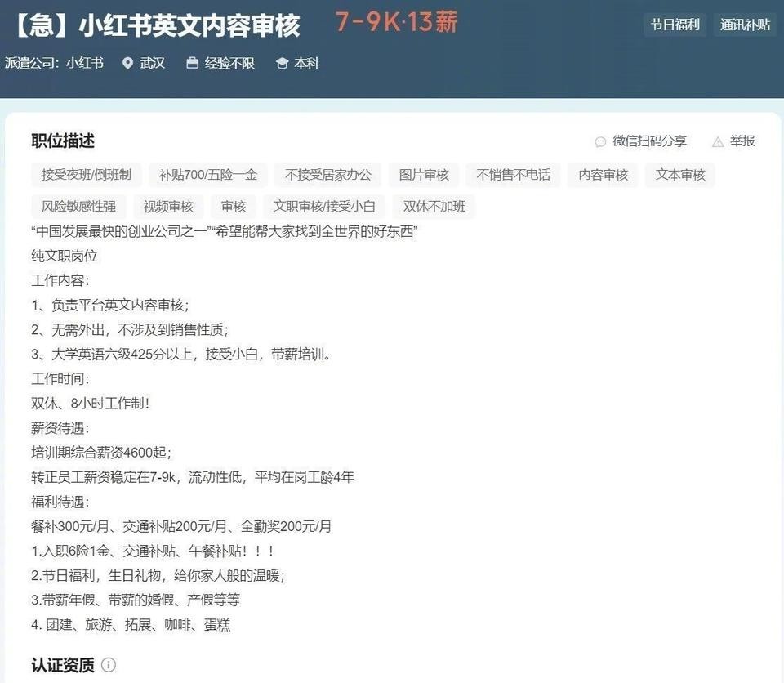Click the 不接受居家办公 tag
The height and width of the screenshot is (683, 784).
click(x=328, y=175)
